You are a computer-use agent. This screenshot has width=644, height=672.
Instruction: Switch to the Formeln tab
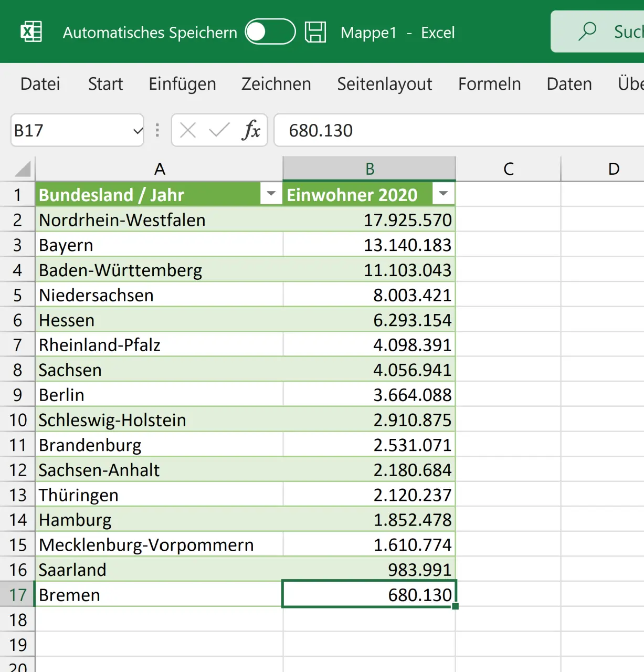[489, 84]
